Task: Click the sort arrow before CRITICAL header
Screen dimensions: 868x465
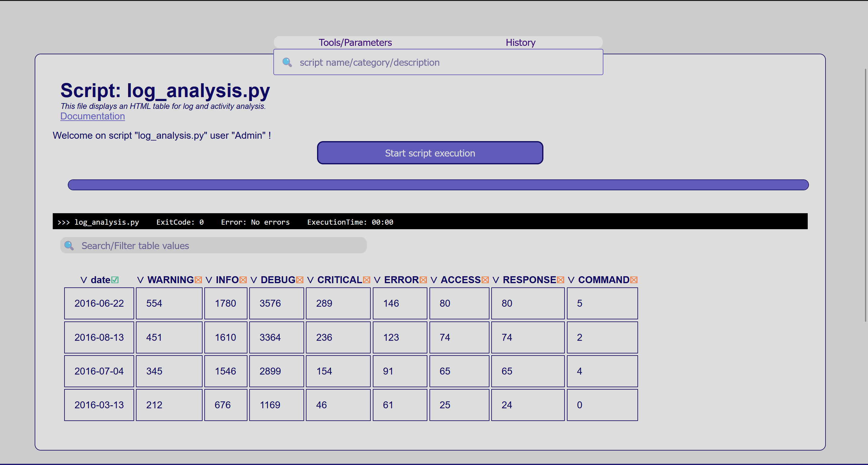Action: [310, 280]
